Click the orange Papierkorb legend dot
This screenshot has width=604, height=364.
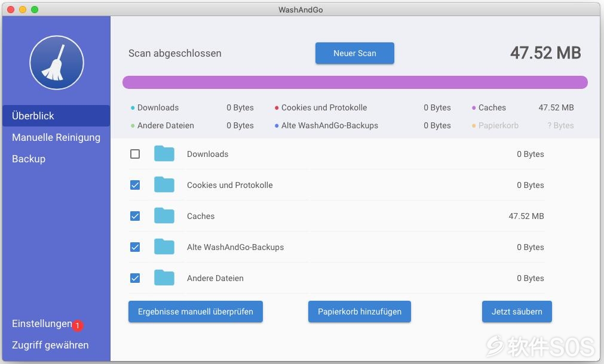pos(474,126)
